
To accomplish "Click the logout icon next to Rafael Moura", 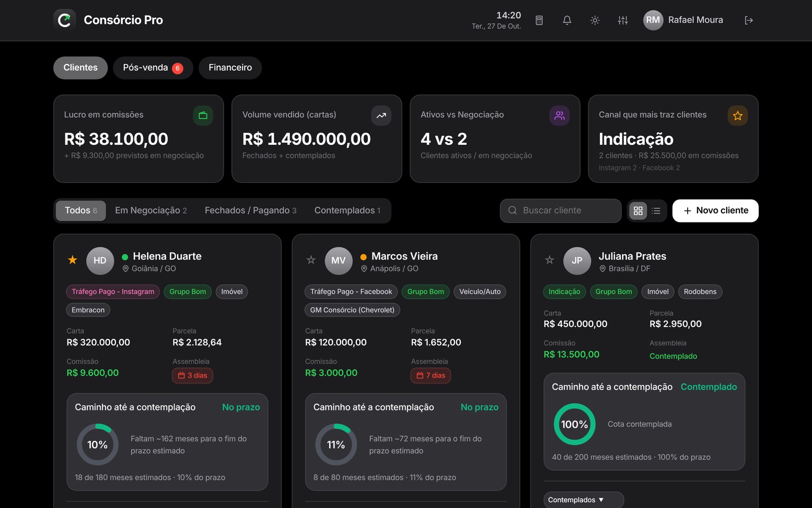I will tap(749, 20).
